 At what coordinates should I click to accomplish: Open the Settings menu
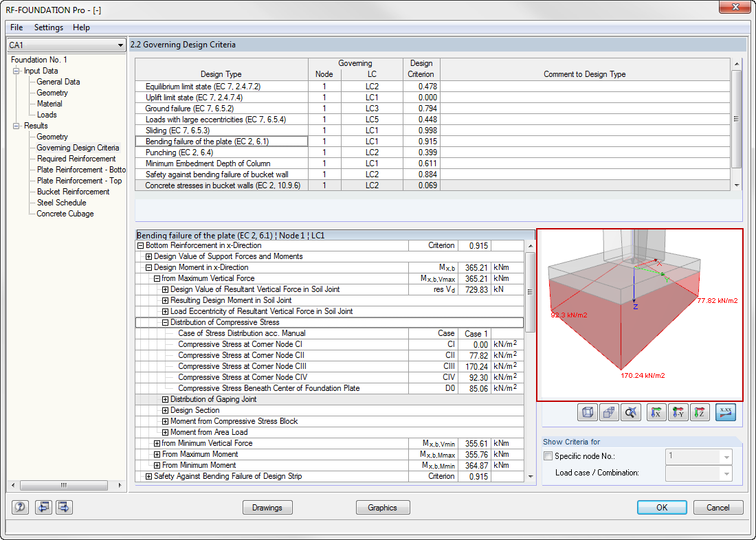pyautogui.click(x=49, y=27)
